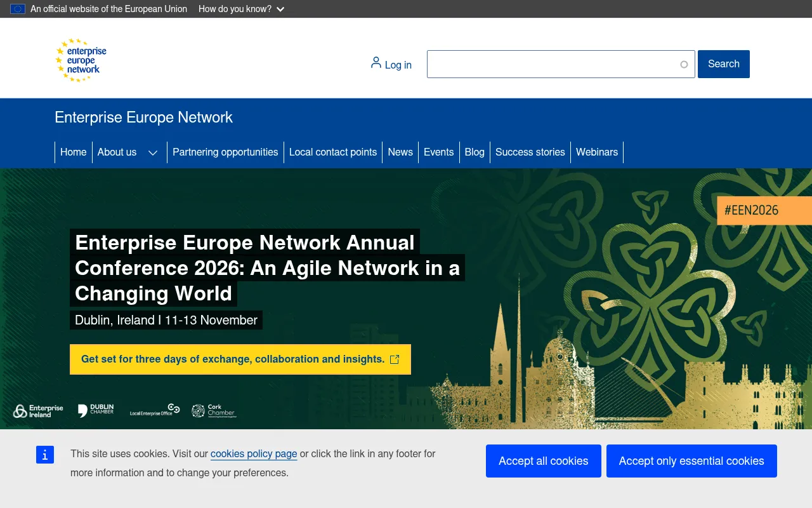Viewport: 812px width, 508px height.
Task: Expand the About us submenu chevron
Action: pyautogui.click(x=153, y=152)
